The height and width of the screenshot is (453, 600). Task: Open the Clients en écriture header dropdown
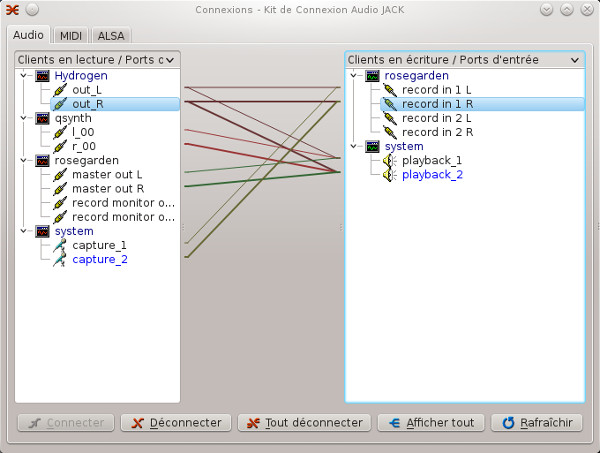tap(574, 60)
